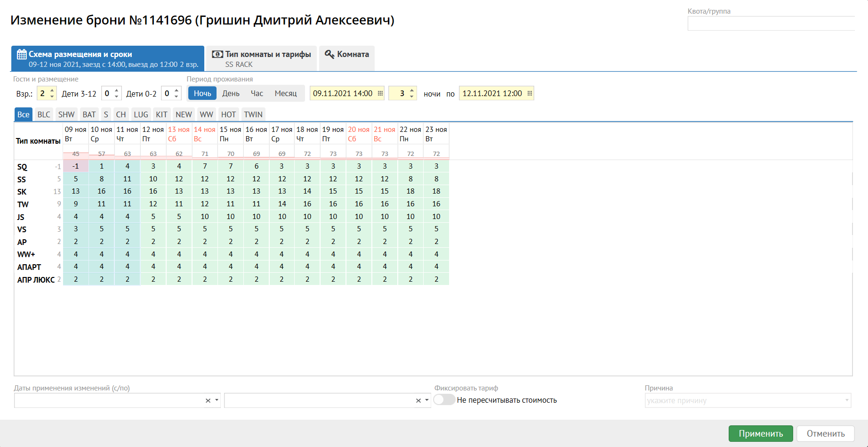Click calendar icon on Схема размещения tab
This screenshot has height=447, width=868.
22,54
